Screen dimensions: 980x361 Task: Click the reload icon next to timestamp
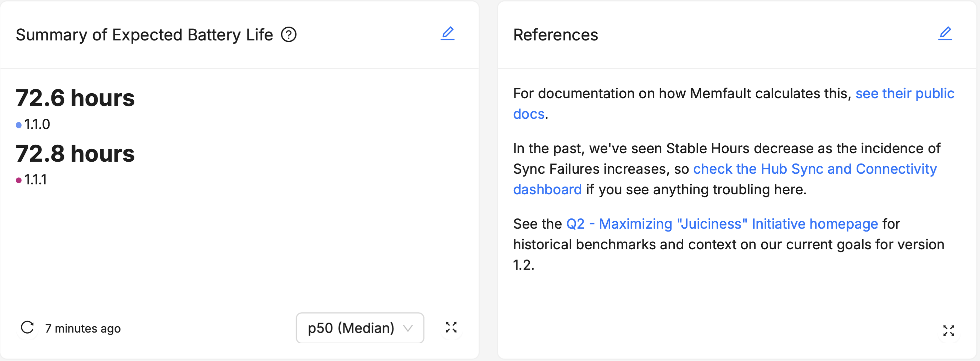click(27, 328)
